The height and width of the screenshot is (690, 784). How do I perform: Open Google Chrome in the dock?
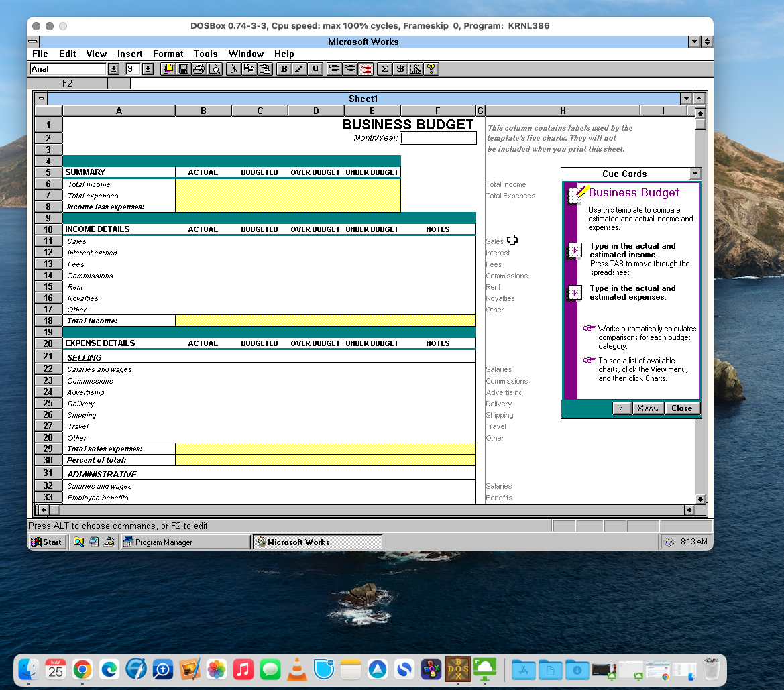82,669
